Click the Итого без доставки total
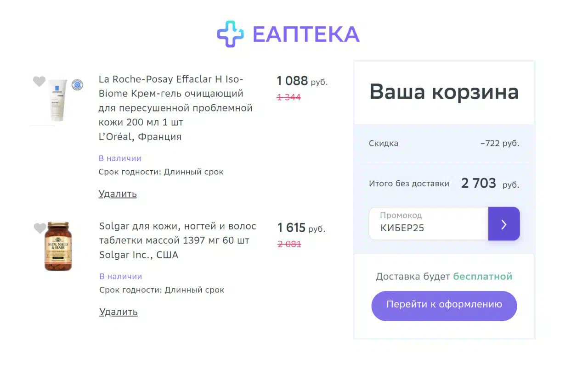588x374 pixels. pos(444,184)
